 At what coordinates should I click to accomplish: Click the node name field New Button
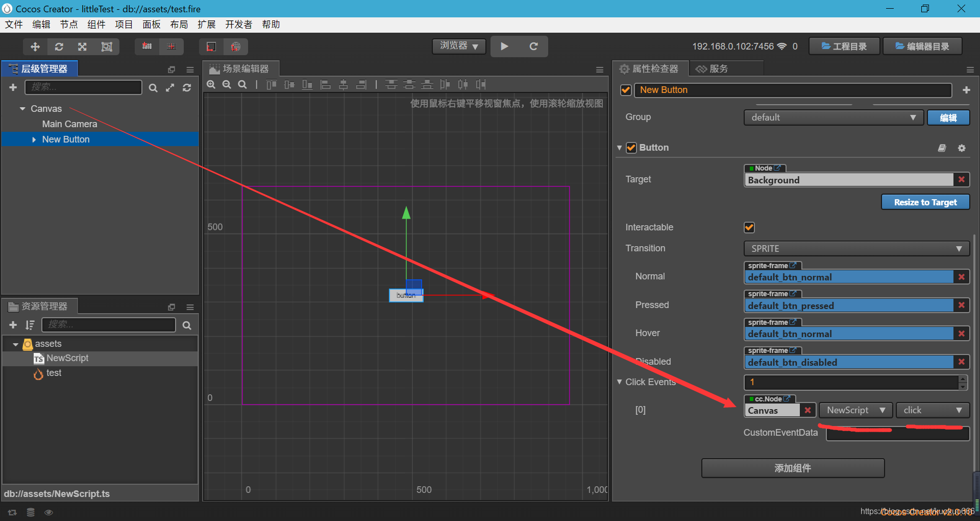793,90
